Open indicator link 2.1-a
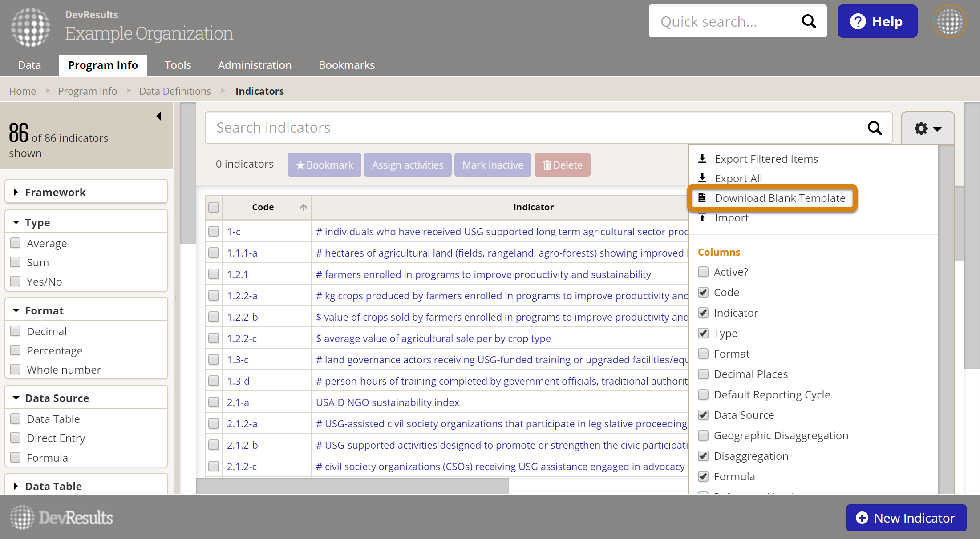Screen dimensions: 980x539 (238, 402)
